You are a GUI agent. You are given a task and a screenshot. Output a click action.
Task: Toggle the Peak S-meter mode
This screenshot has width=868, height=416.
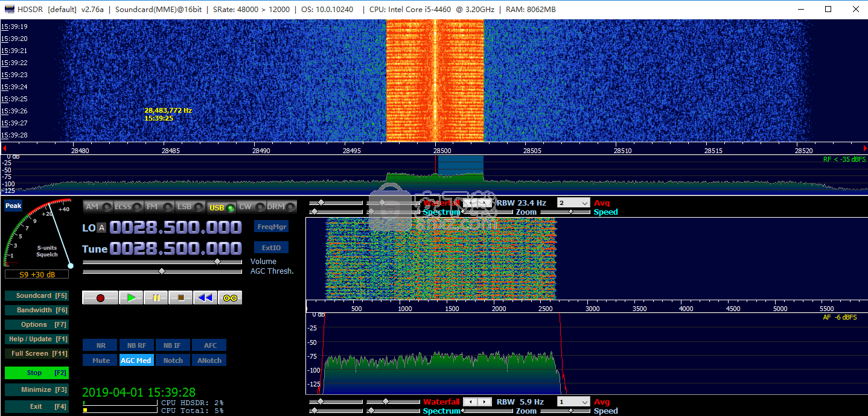pos(13,206)
